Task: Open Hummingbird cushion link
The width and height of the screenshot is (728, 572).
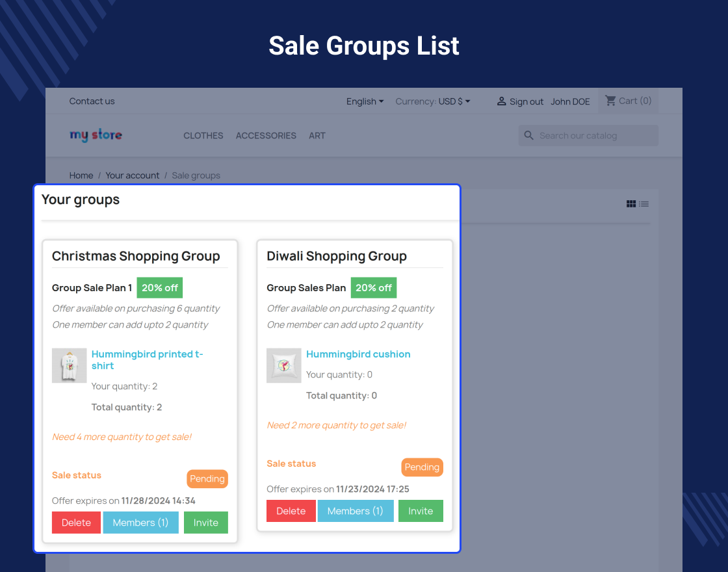Action: point(358,354)
